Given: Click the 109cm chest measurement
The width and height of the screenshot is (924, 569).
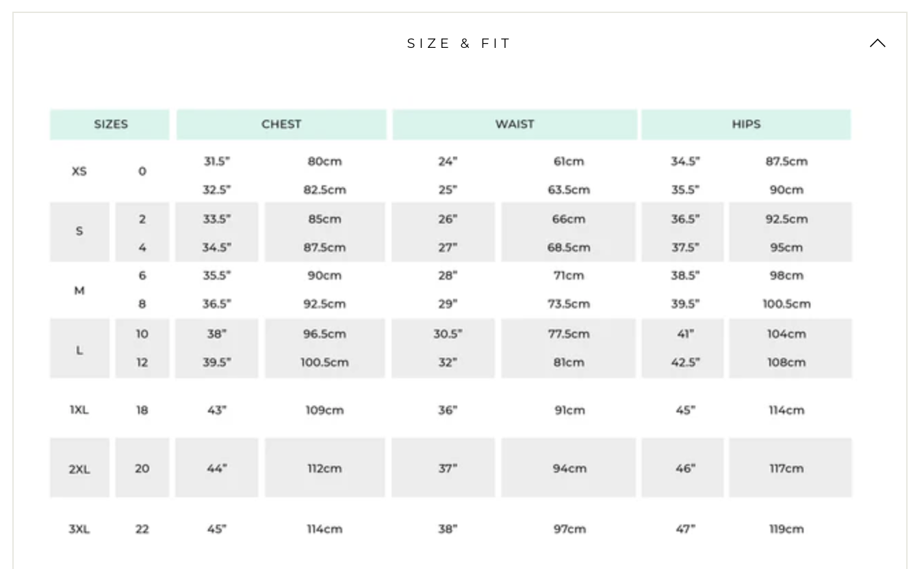Looking at the screenshot, I should (324, 410).
